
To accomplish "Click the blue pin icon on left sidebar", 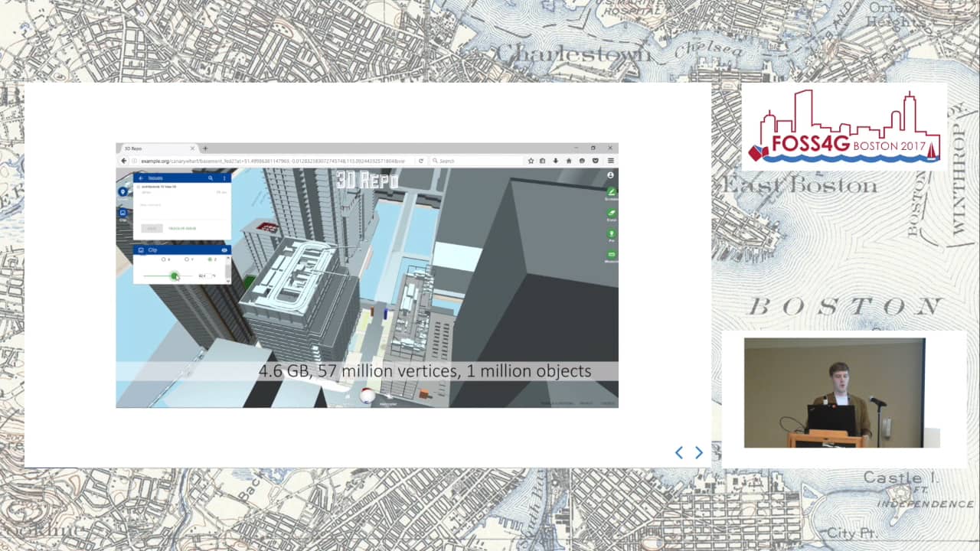I will point(122,191).
